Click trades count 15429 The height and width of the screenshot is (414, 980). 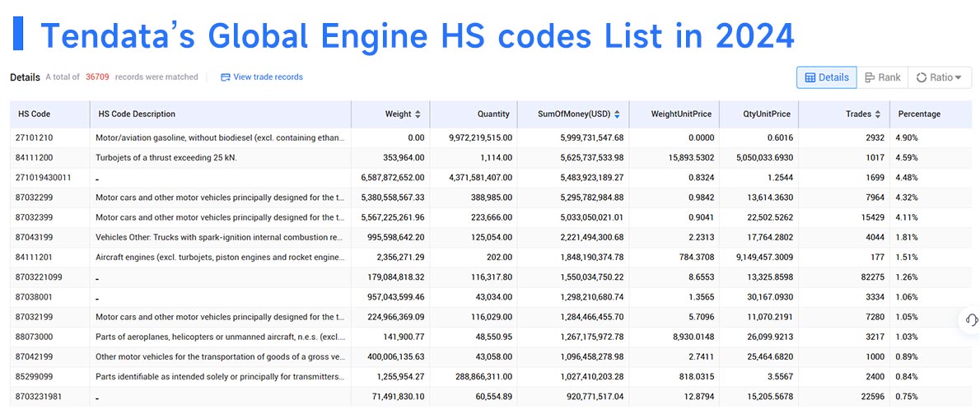click(x=872, y=217)
